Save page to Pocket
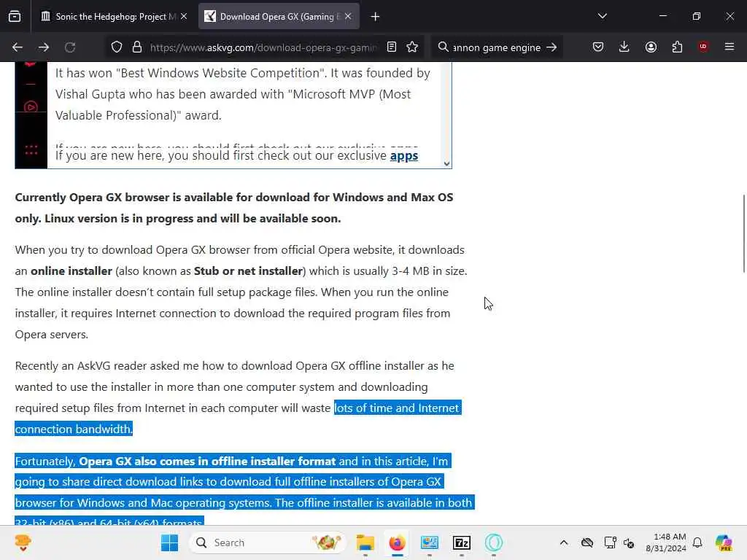The height and width of the screenshot is (560, 747). click(598, 47)
